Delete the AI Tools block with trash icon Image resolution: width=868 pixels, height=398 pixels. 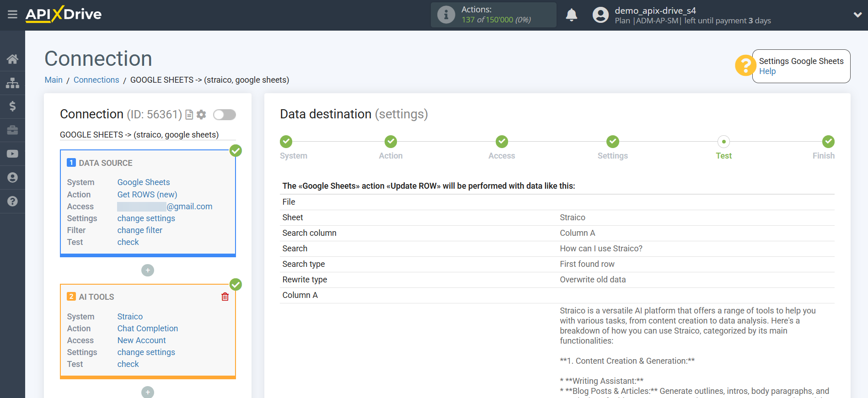(x=225, y=297)
